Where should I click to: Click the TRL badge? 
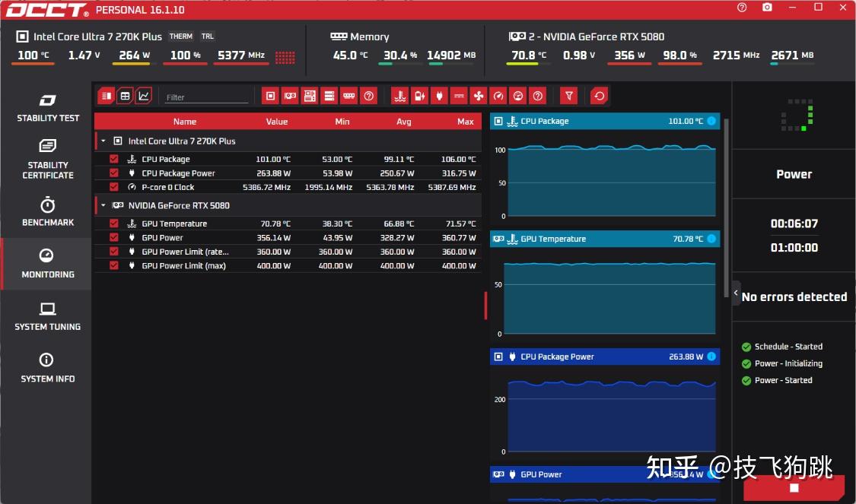[208, 36]
